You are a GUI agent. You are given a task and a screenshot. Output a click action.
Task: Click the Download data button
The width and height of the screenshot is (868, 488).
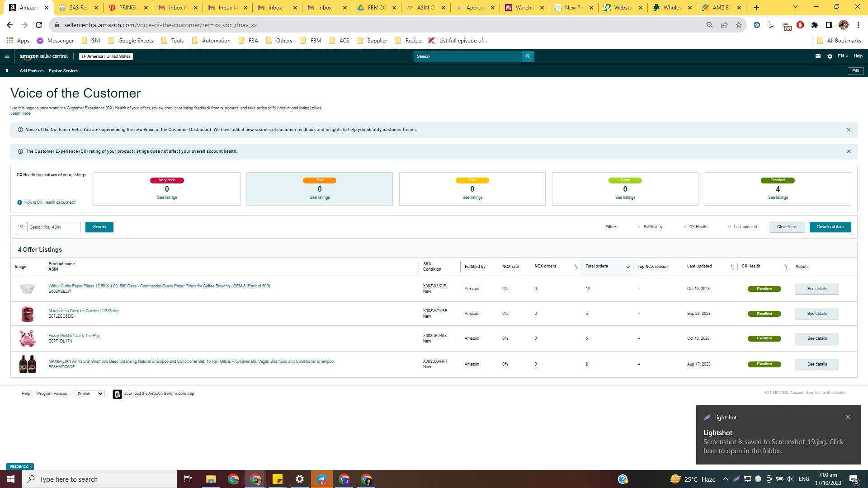(830, 227)
